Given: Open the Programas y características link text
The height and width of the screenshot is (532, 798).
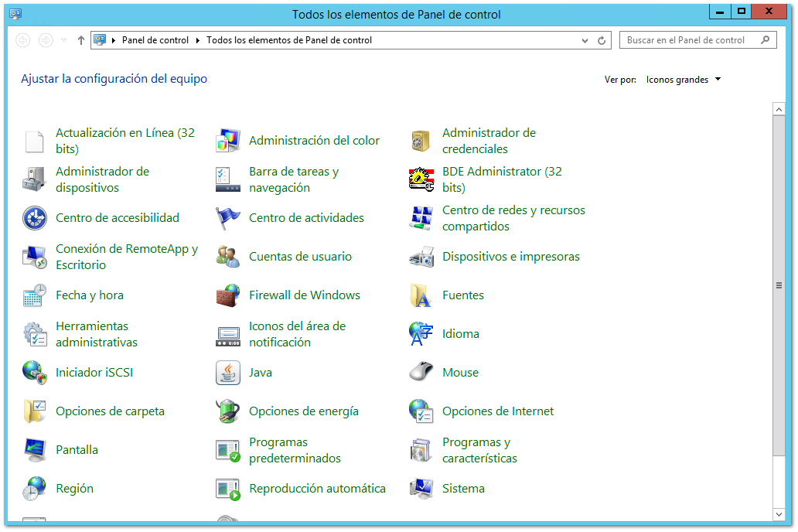Looking at the screenshot, I should [479, 450].
